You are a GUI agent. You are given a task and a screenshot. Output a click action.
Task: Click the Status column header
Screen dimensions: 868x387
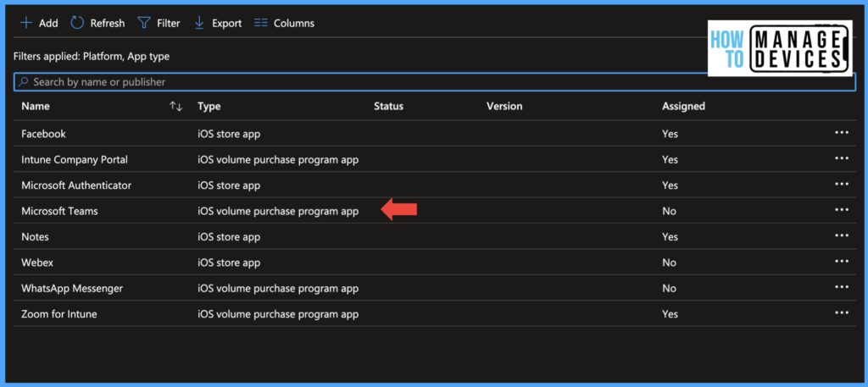(388, 106)
